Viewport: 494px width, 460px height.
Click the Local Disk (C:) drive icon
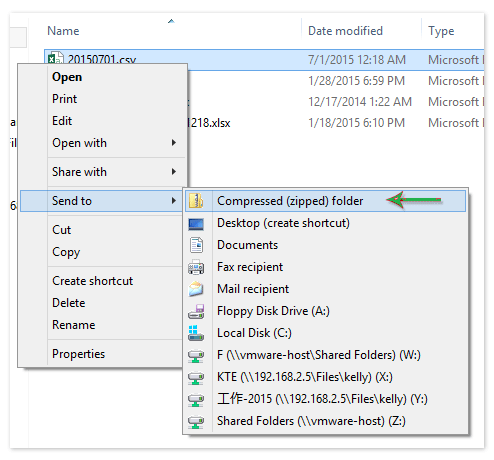point(196,333)
